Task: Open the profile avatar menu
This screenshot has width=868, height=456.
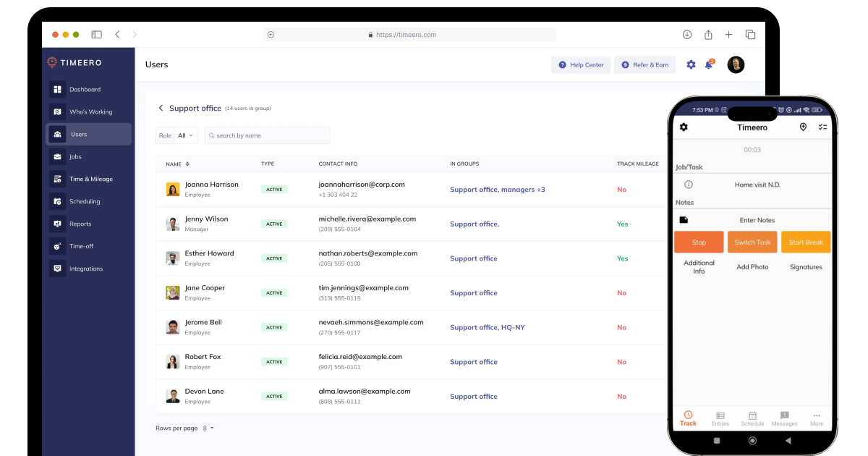Action: [x=736, y=64]
